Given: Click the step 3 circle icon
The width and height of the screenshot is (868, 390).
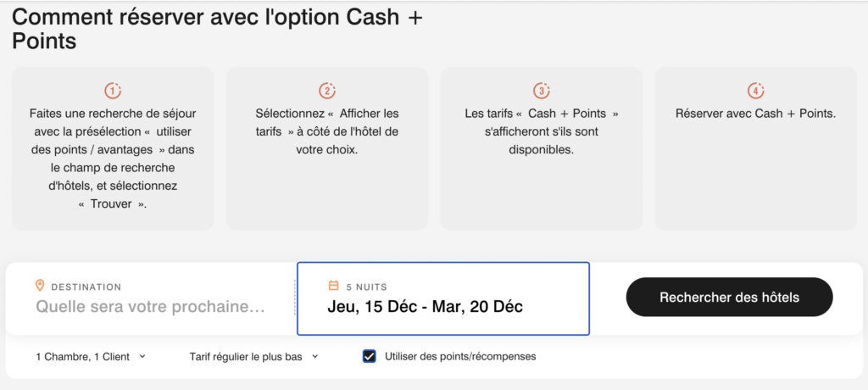Looking at the screenshot, I should pos(542,90).
